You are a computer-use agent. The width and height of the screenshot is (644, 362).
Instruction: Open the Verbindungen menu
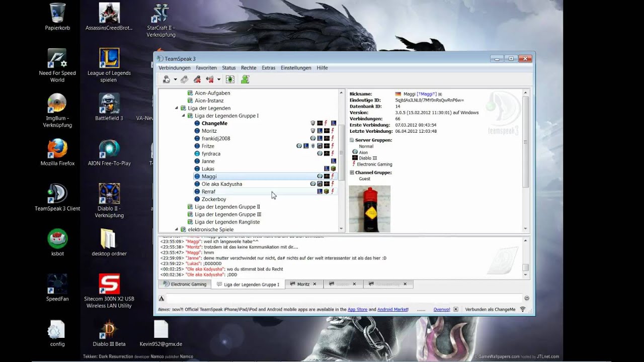[175, 68]
